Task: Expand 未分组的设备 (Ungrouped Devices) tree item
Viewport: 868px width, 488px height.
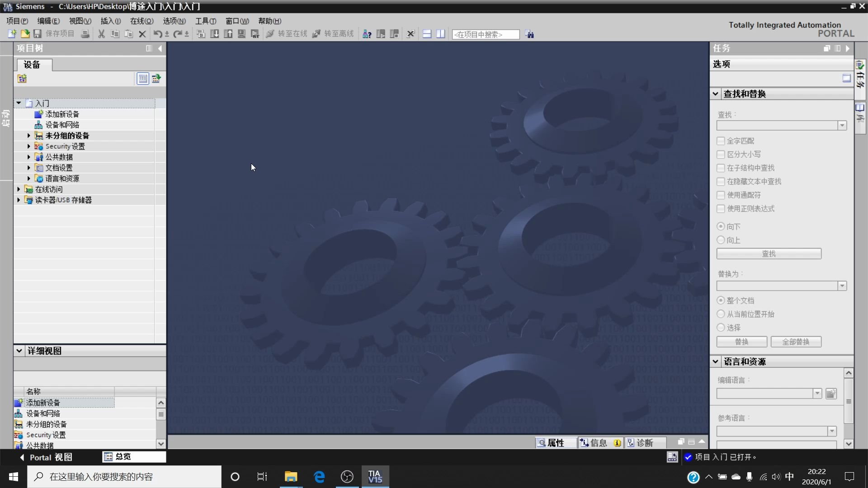Action: [28, 135]
